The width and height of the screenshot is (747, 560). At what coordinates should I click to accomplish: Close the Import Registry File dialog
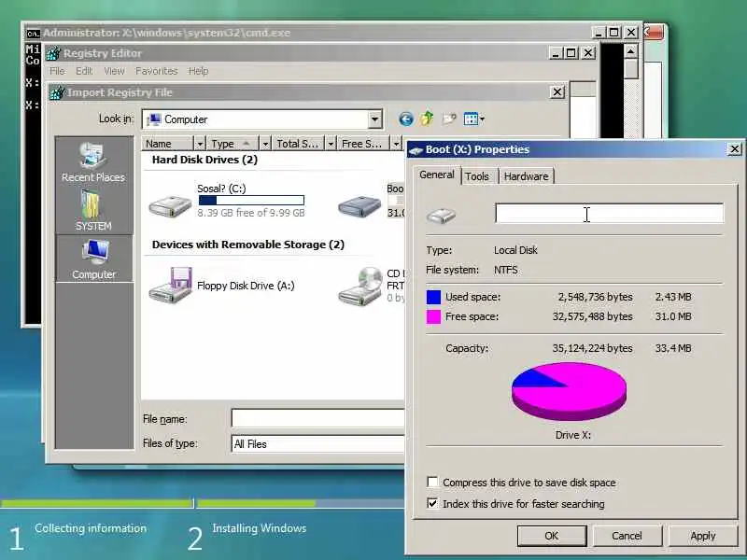557,91
